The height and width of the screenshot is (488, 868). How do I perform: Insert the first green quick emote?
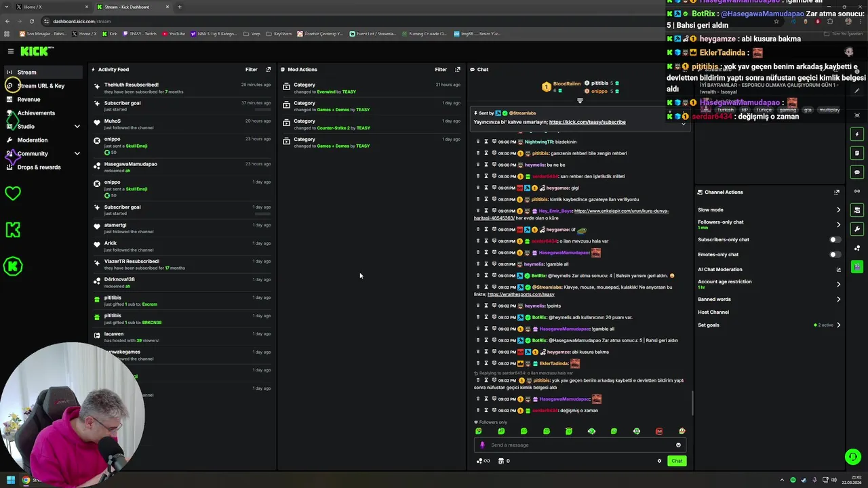(479, 431)
